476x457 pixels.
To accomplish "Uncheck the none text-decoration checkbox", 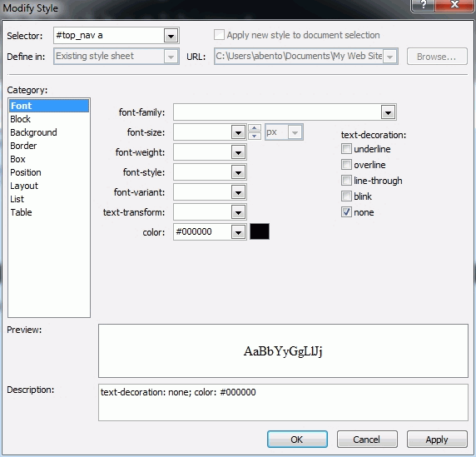I will pos(346,212).
